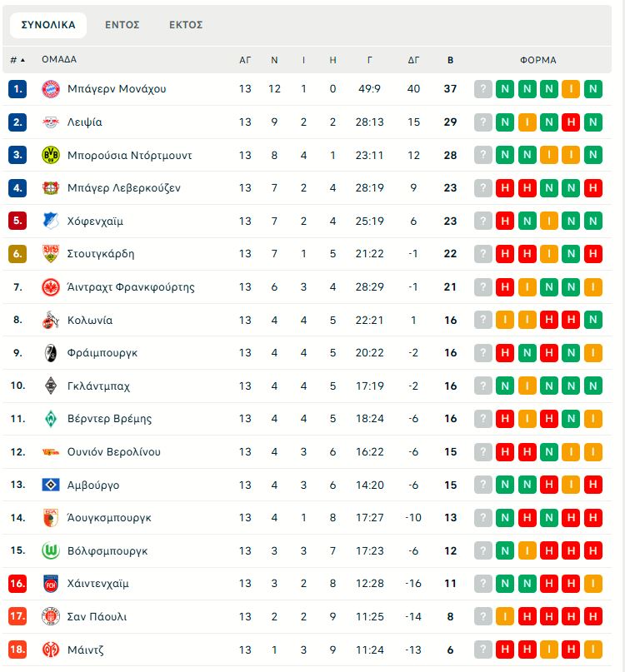Click Hoffenheim's first red H form badge
The height and width of the screenshot is (672, 625).
(x=505, y=222)
